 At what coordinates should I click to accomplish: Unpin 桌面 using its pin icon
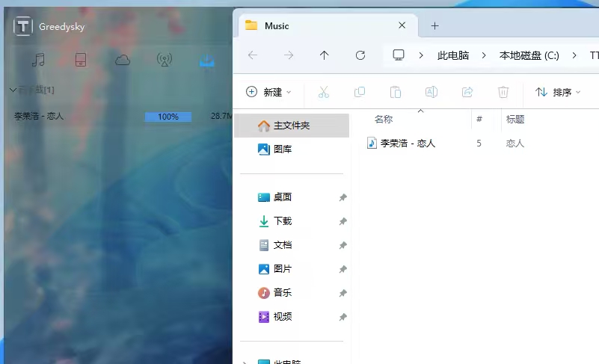click(x=342, y=197)
